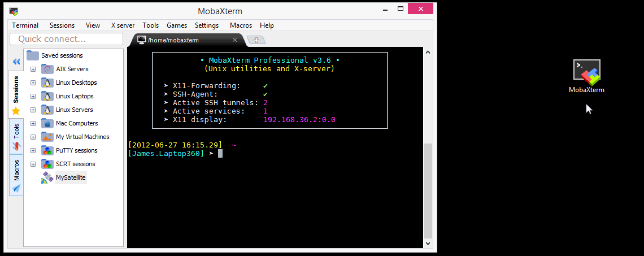Open the Macros menu
The height and width of the screenshot is (256, 644).
point(241,25)
